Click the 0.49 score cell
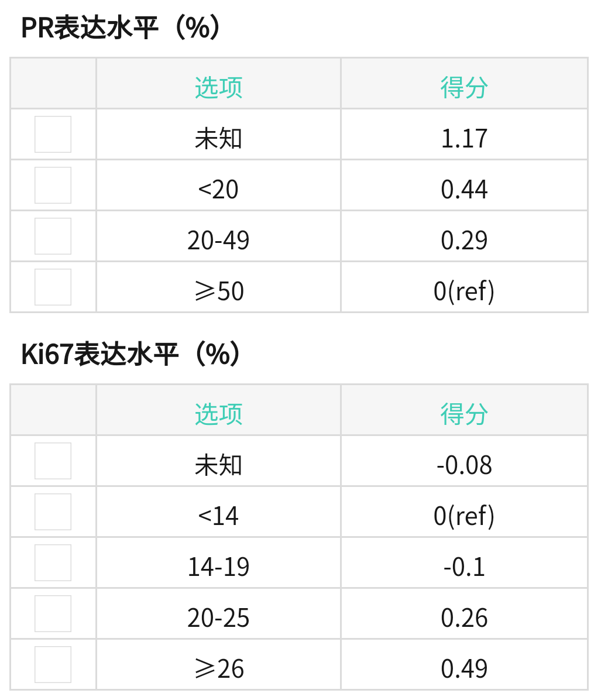The width and height of the screenshot is (601, 700). [464, 669]
